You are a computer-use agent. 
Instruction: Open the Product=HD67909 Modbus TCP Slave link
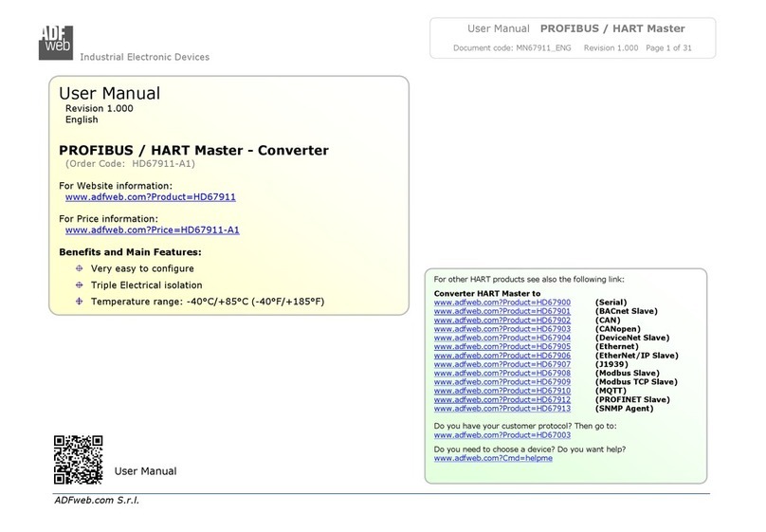[x=502, y=382]
